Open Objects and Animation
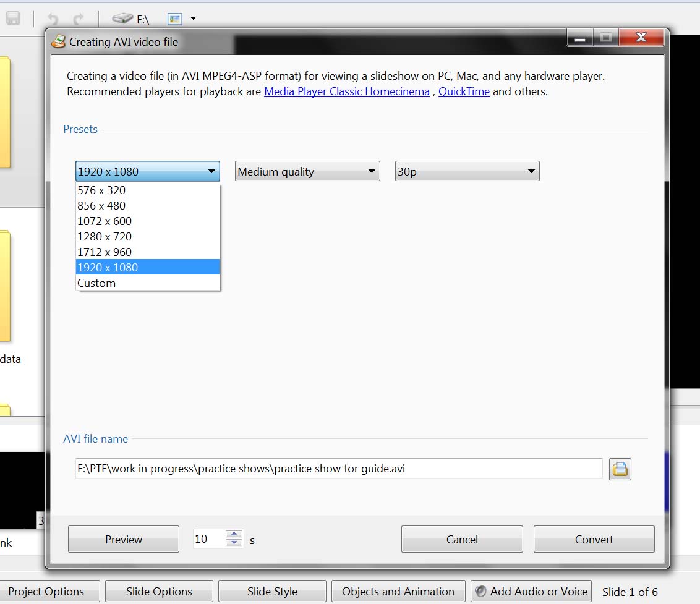700x604 pixels. tap(398, 592)
